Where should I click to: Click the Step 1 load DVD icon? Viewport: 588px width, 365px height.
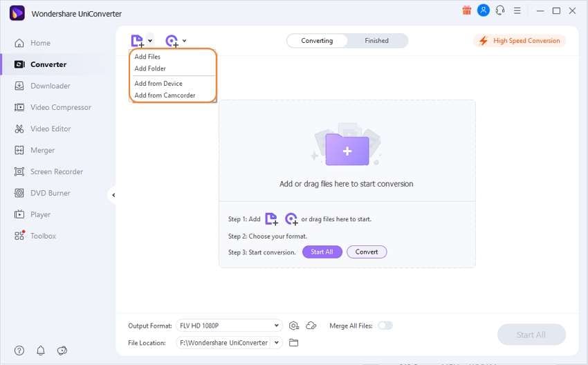[291, 219]
